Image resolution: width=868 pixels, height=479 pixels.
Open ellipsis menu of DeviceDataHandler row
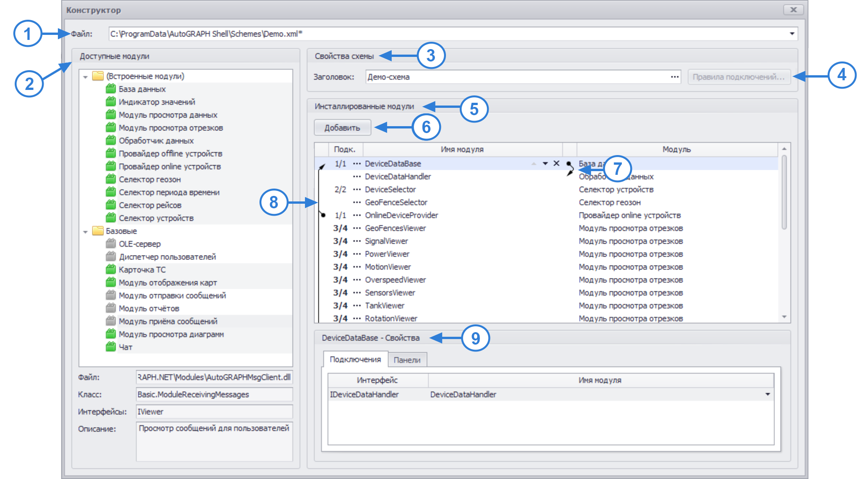tap(357, 176)
